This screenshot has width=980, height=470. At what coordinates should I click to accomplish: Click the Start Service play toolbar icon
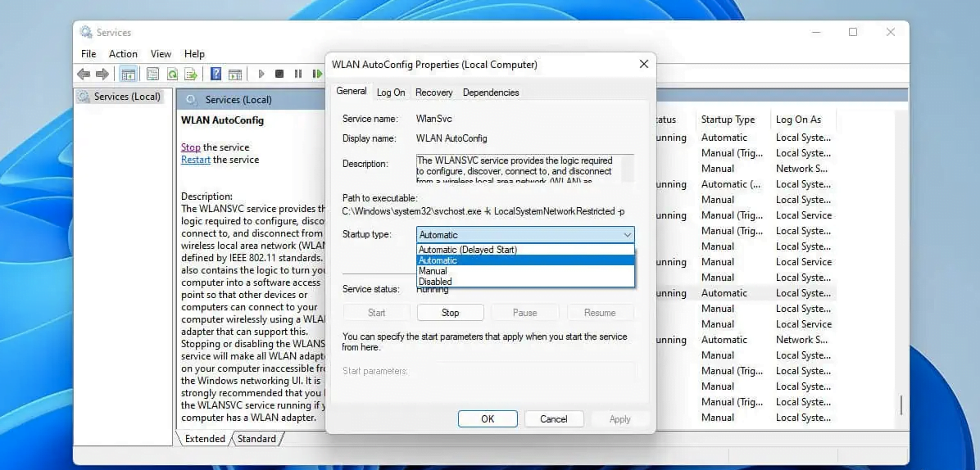click(x=261, y=74)
